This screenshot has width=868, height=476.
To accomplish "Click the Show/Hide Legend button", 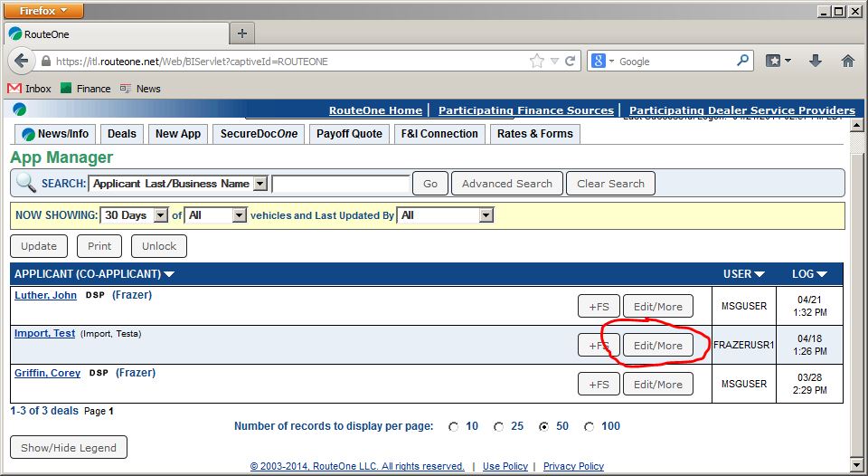I will click(69, 448).
